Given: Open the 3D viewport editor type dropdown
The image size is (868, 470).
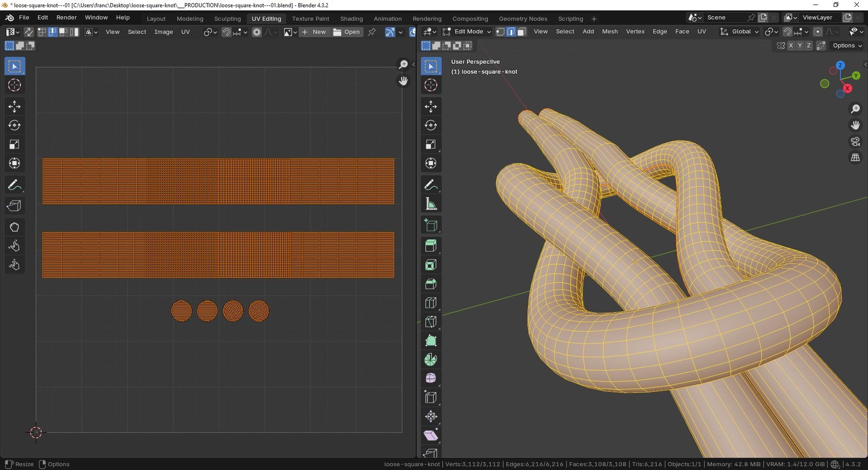Looking at the screenshot, I should pyautogui.click(x=429, y=32).
